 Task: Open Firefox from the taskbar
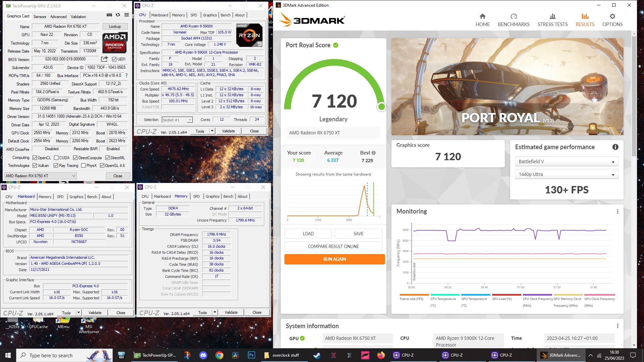coord(381,355)
